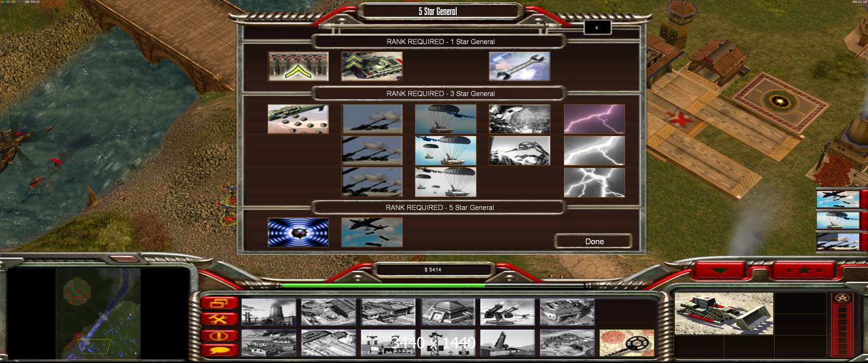
Task: Collapse control bar with red down-arrow button
Action: (721, 270)
